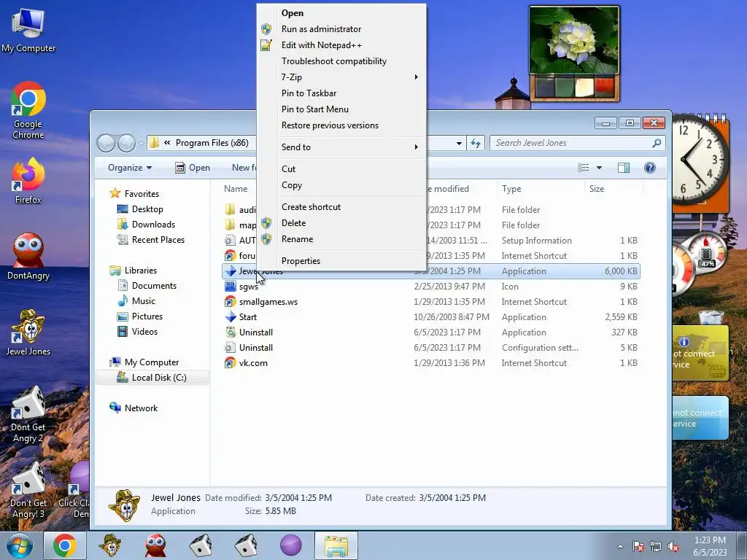The width and height of the screenshot is (747, 560).
Task: Open Properties from the context menu
Action: [x=341, y=261]
